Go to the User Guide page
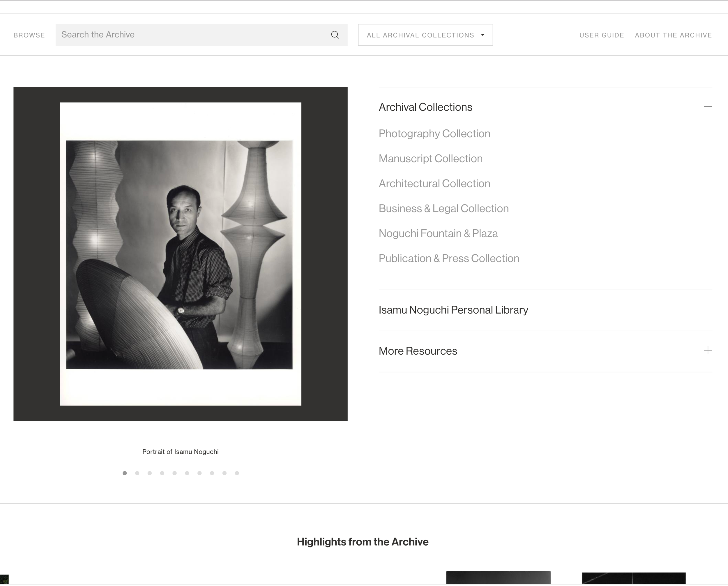 [601, 35]
